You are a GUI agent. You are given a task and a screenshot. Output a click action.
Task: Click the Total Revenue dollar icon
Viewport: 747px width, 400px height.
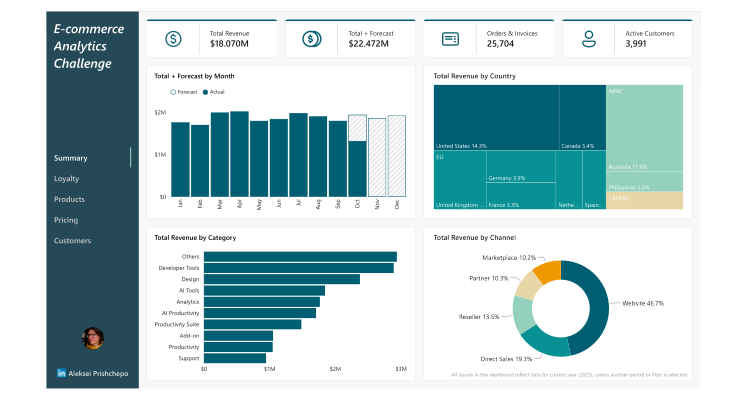pos(173,39)
